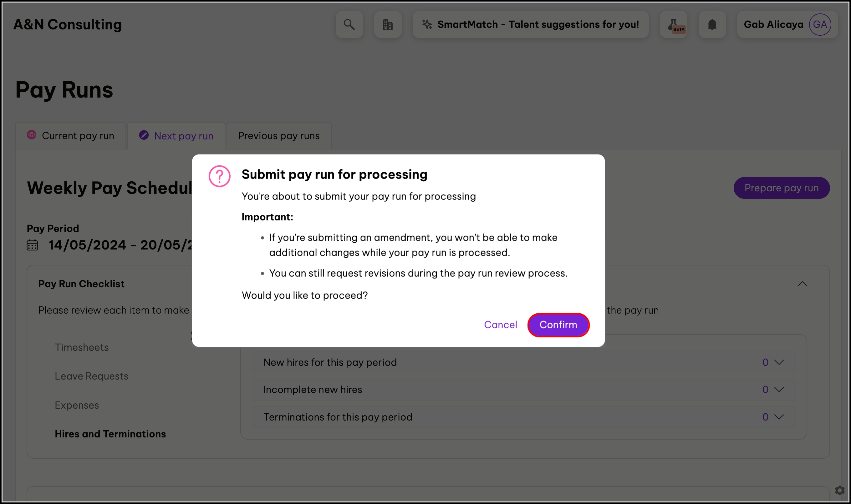The width and height of the screenshot is (851, 504).
Task: Expand New hires for this pay period
Action: coord(779,362)
